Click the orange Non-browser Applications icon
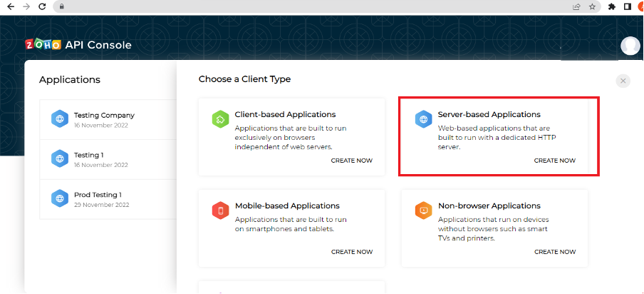This screenshot has height=294, width=644. coord(423,211)
